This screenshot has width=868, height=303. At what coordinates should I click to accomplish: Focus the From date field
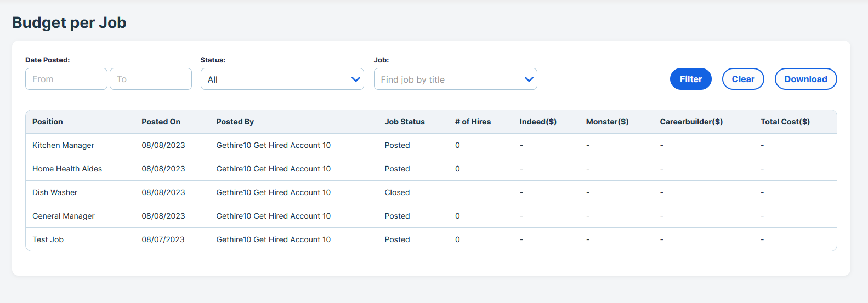click(x=66, y=79)
